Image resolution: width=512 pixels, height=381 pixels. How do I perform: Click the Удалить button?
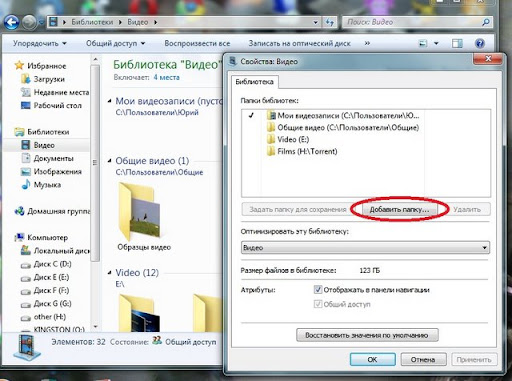coord(467,209)
